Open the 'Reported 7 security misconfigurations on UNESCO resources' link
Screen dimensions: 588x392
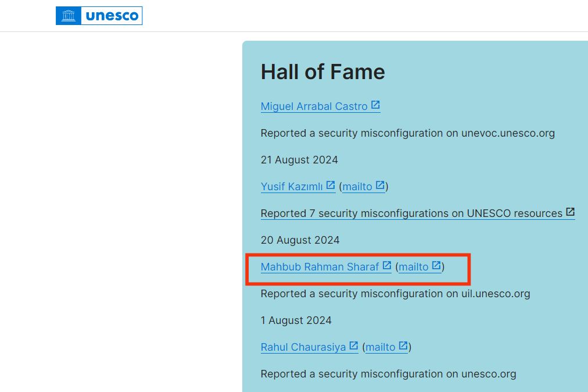coord(411,213)
